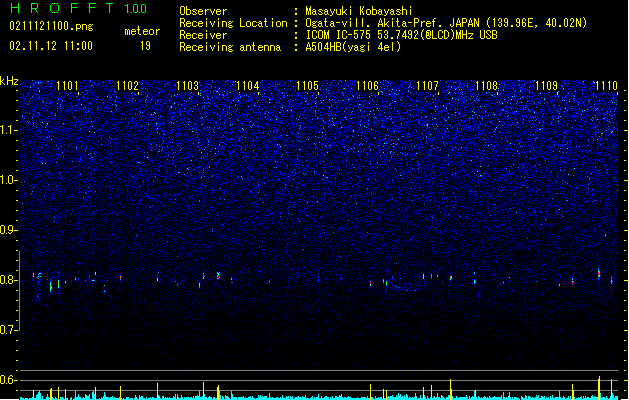629x400 pixels.
Task: Click the 0.9 kHz axis label
Action: tap(8, 230)
